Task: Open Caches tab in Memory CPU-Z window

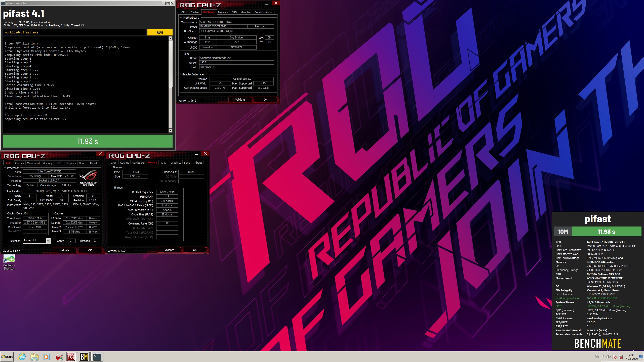Action: [x=124, y=162]
